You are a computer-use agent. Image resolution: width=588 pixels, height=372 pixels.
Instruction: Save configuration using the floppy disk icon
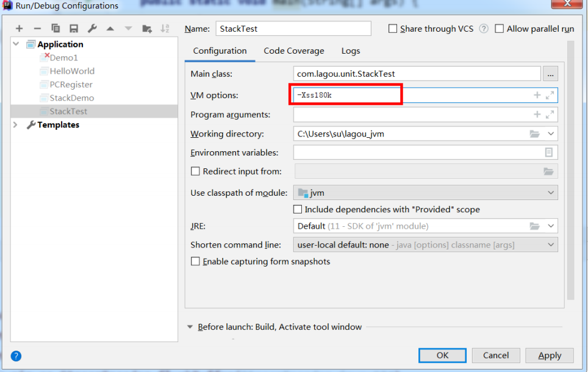tap(74, 29)
